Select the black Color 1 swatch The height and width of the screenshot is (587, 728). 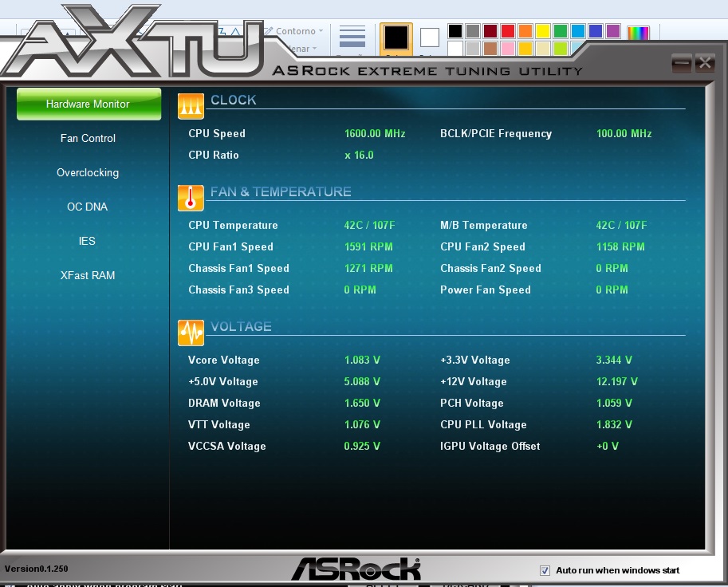tap(396, 37)
